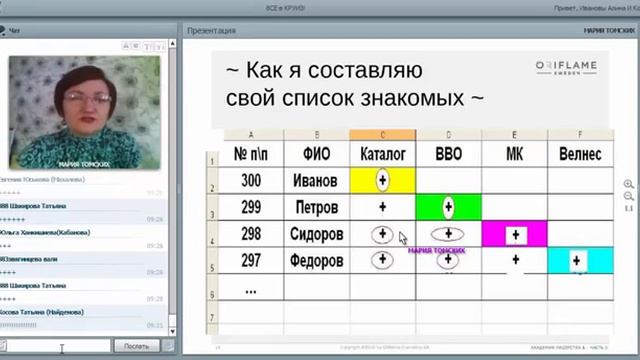Image resolution: width=640 pixels, height=360 pixels.
Task: Click the column F header letter
Action: [580, 135]
